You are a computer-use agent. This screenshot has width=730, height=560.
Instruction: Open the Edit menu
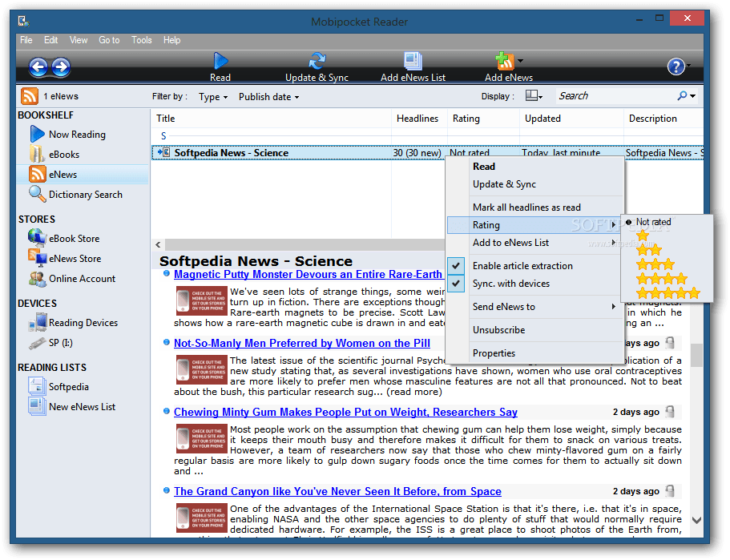pos(50,40)
